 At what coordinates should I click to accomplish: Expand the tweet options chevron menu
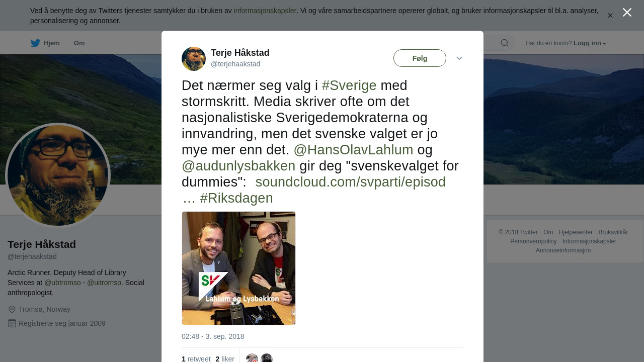(x=459, y=58)
